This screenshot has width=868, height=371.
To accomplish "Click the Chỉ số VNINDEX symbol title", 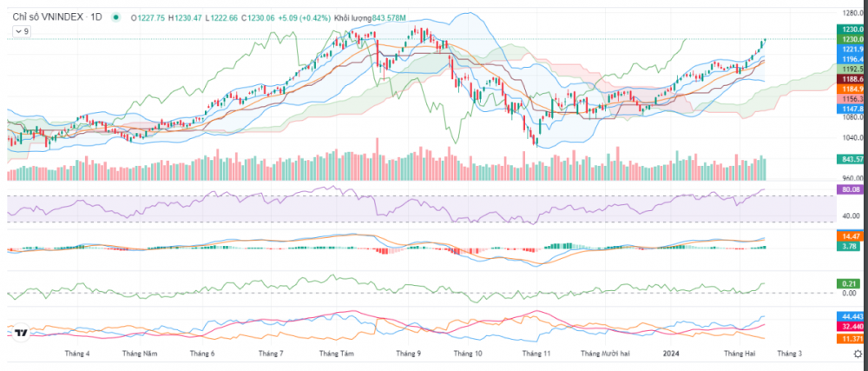I will pos(56,17).
